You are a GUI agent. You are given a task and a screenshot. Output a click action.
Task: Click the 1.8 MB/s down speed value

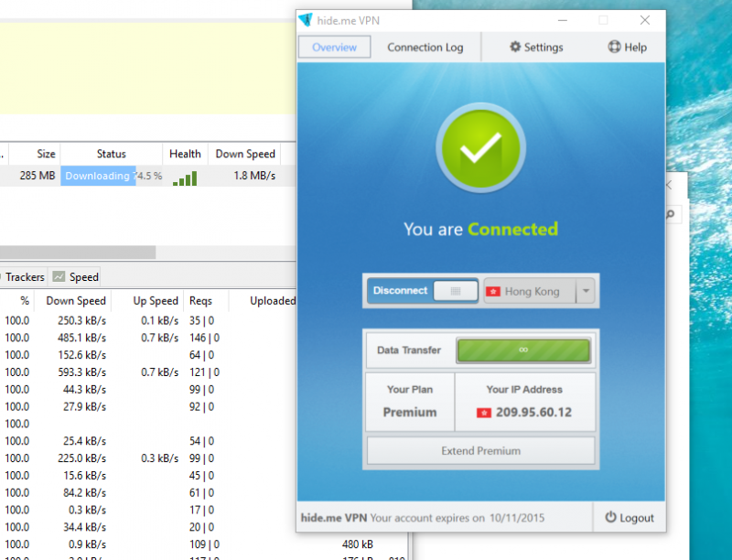click(254, 176)
